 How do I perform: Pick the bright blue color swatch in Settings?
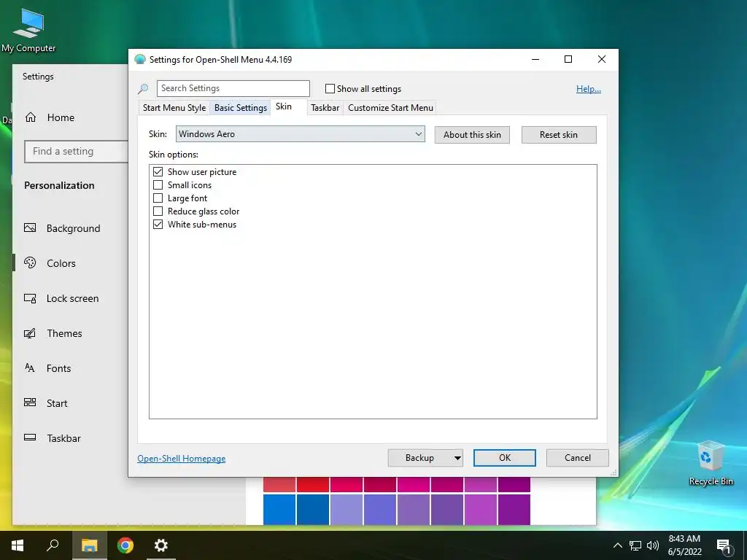point(279,510)
